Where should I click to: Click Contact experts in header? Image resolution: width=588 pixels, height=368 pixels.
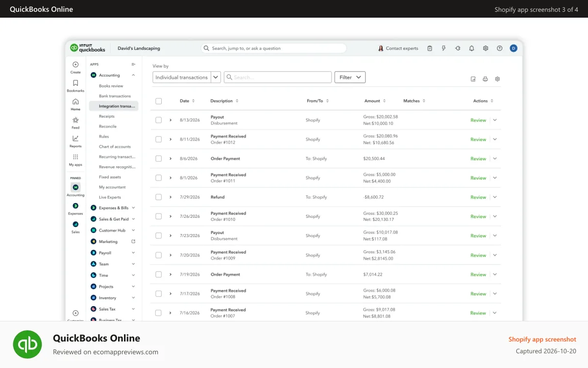[398, 48]
